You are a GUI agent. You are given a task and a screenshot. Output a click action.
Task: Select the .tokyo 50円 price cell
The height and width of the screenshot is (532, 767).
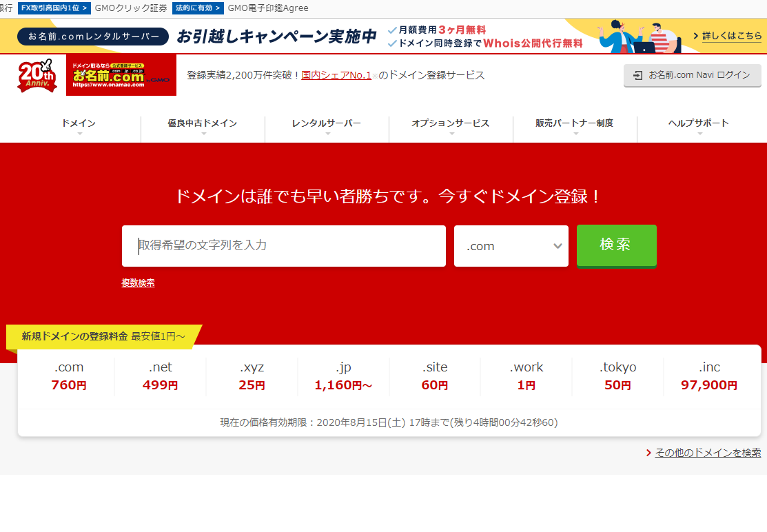[618, 376]
